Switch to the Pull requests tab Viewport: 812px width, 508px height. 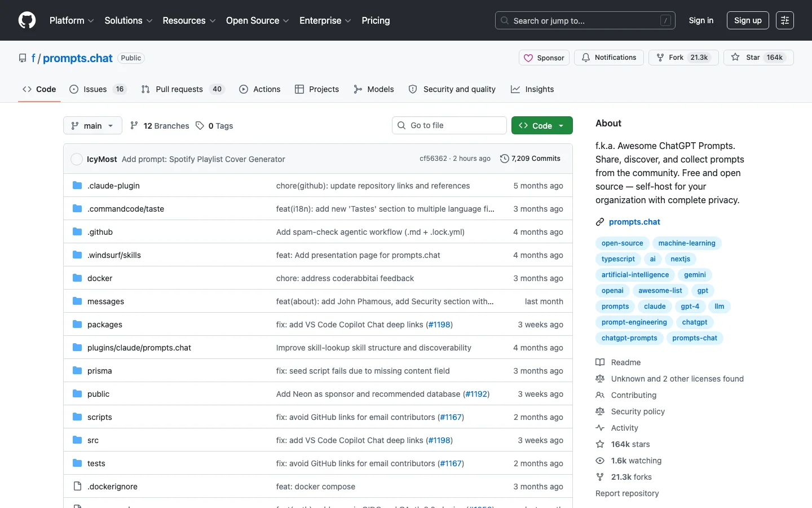click(183, 89)
